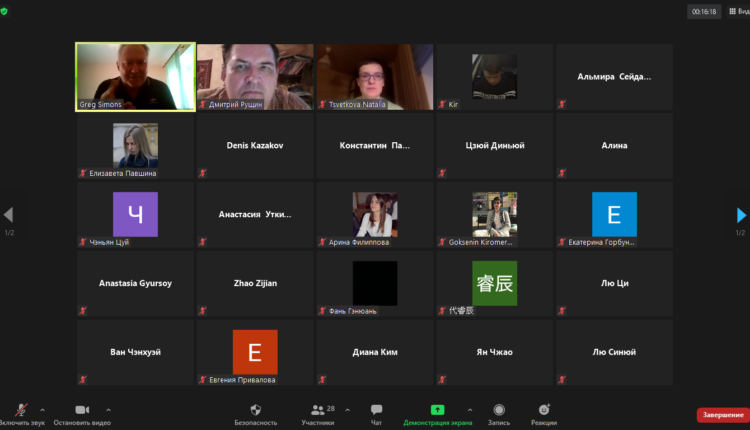Click muted mic icon on Denis Kazakov tile
Viewport: 750px width, 430px height.
(203, 173)
